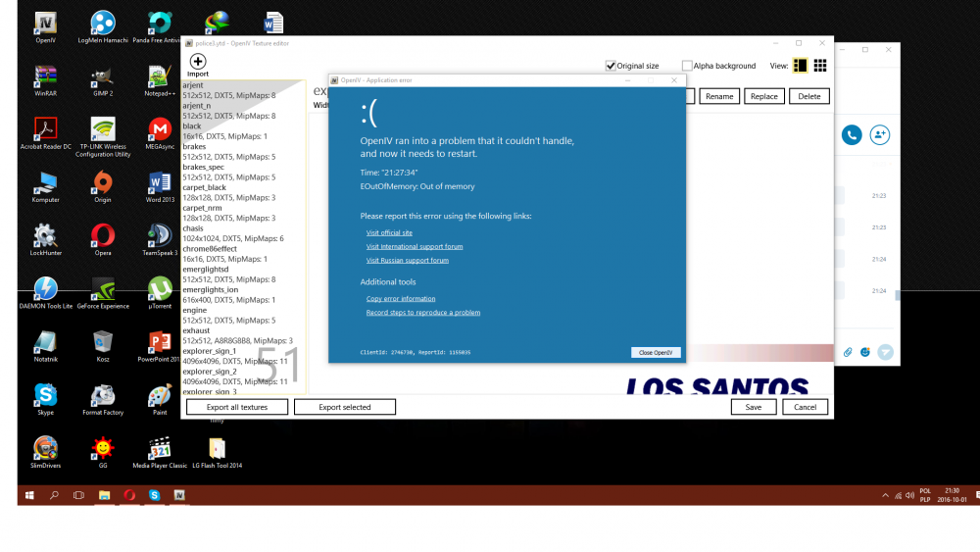Open µTorrent desktop shortcut
980x552 pixels.
point(160,293)
